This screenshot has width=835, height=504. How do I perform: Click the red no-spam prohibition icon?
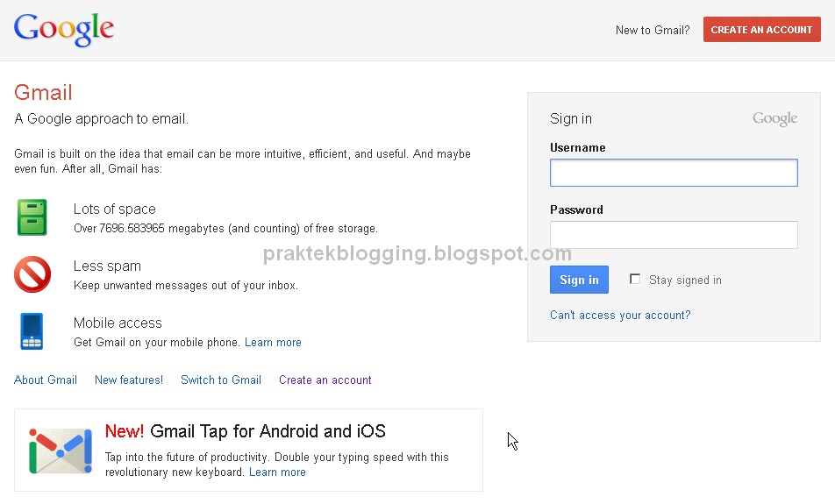[x=32, y=274]
